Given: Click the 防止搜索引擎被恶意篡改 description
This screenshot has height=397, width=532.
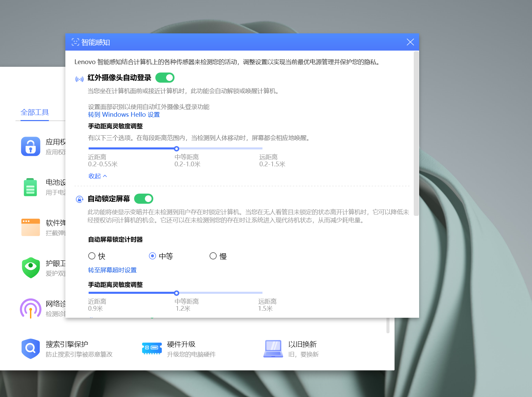Looking at the screenshot, I should [79, 355].
